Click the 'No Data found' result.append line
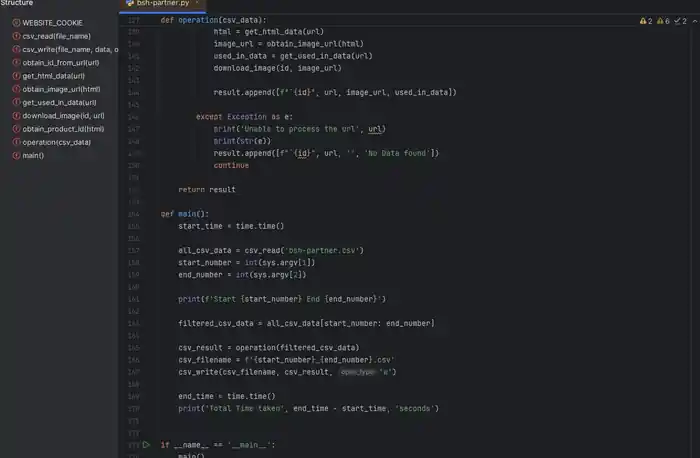This screenshot has width=700, height=458. 326,153
